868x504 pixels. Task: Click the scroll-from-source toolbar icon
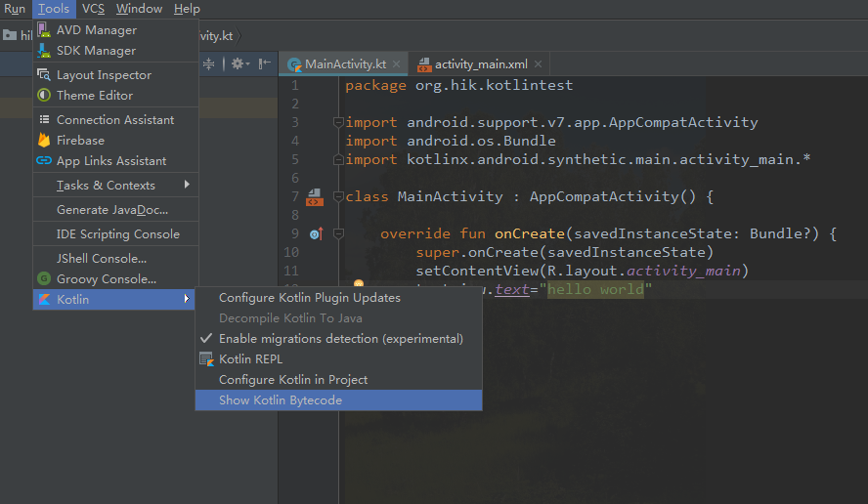point(209,64)
